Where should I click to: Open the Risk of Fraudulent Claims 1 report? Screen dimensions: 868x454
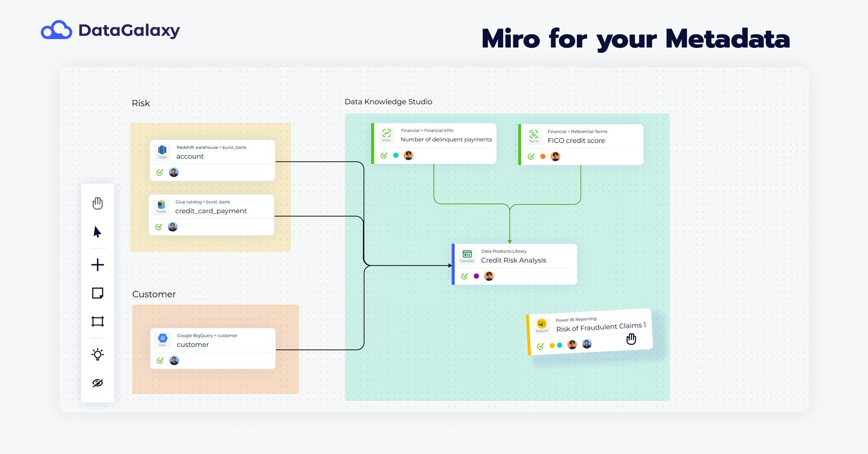pos(601,327)
